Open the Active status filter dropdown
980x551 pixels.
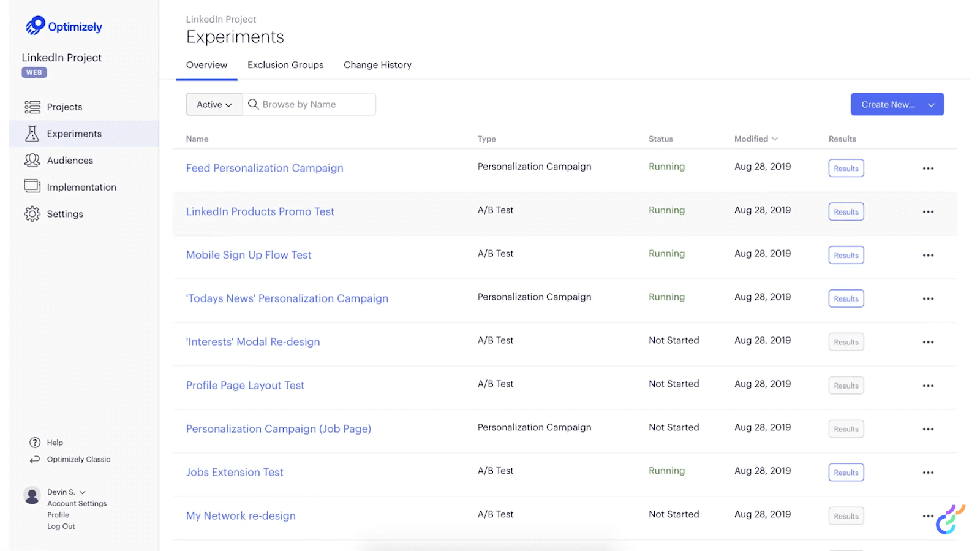pyautogui.click(x=214, y=104)
